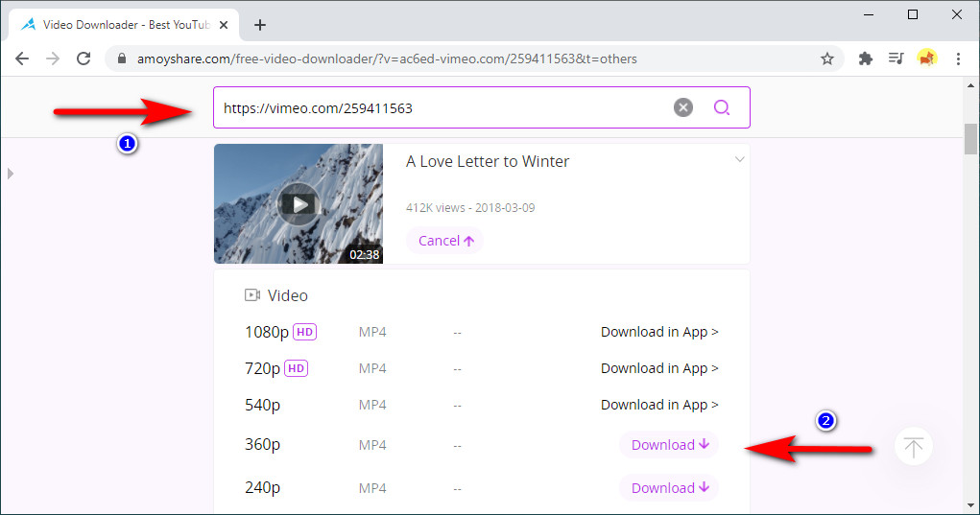Open the Chrome three-dot menu
This screenshot has height=515, width=980.
pyautogui.click(x=958, y=59)
